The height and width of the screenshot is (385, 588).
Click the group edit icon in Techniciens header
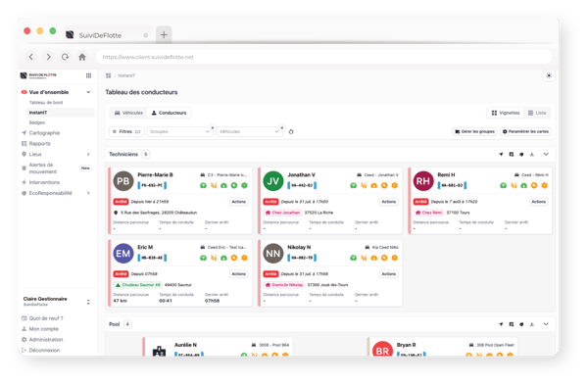[x=512, y=154]
